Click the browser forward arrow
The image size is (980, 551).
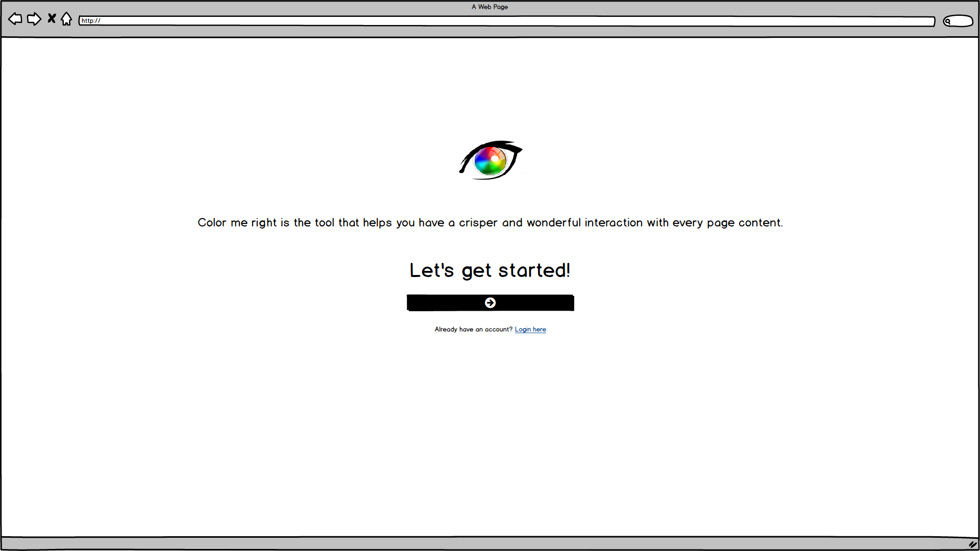34,19
